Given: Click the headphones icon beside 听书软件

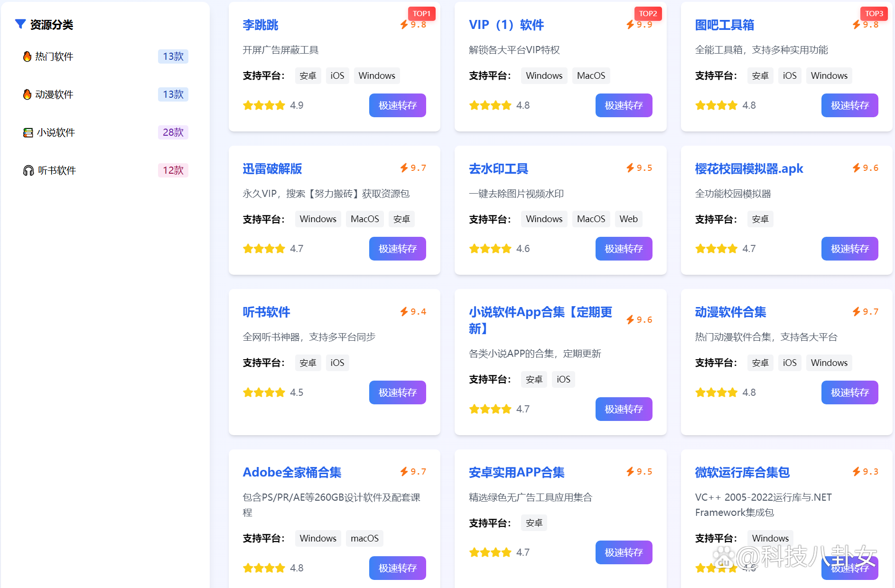Looking at the screenshot, I should tap(28, 170).
